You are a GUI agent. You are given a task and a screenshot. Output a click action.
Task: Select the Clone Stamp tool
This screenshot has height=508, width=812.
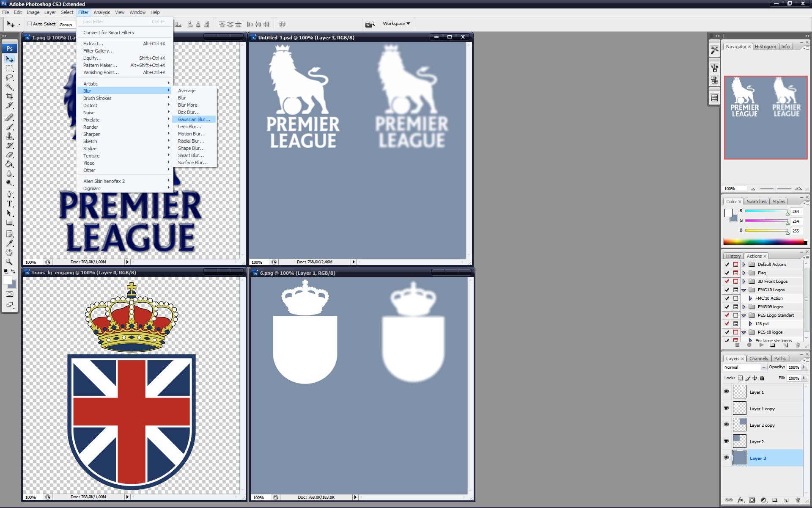click(x=9, y=136)
